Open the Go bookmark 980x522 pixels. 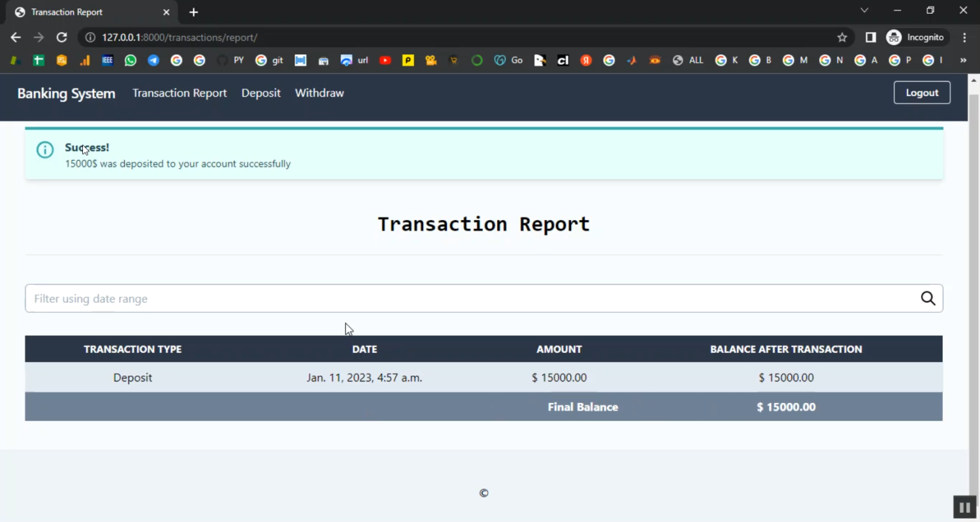click(508, 60)
